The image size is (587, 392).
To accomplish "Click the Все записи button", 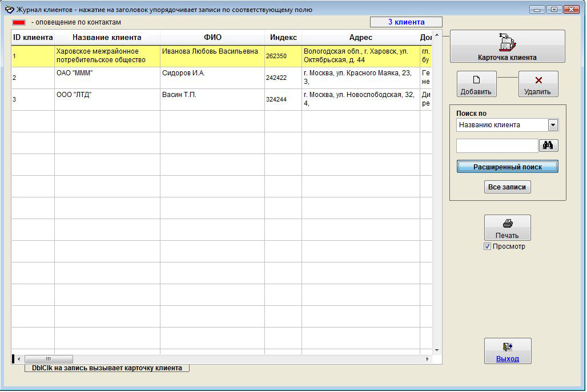I will coord(507,187).
